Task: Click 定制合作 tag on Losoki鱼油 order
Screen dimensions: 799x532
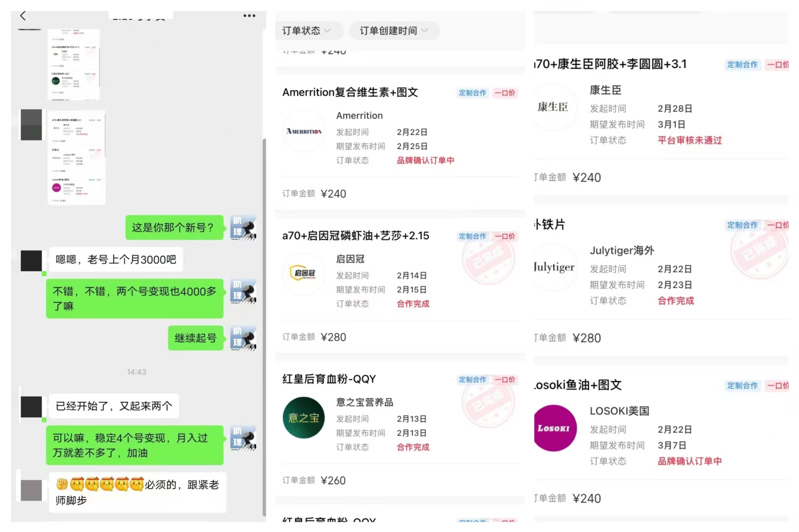Action: (742, 386)
